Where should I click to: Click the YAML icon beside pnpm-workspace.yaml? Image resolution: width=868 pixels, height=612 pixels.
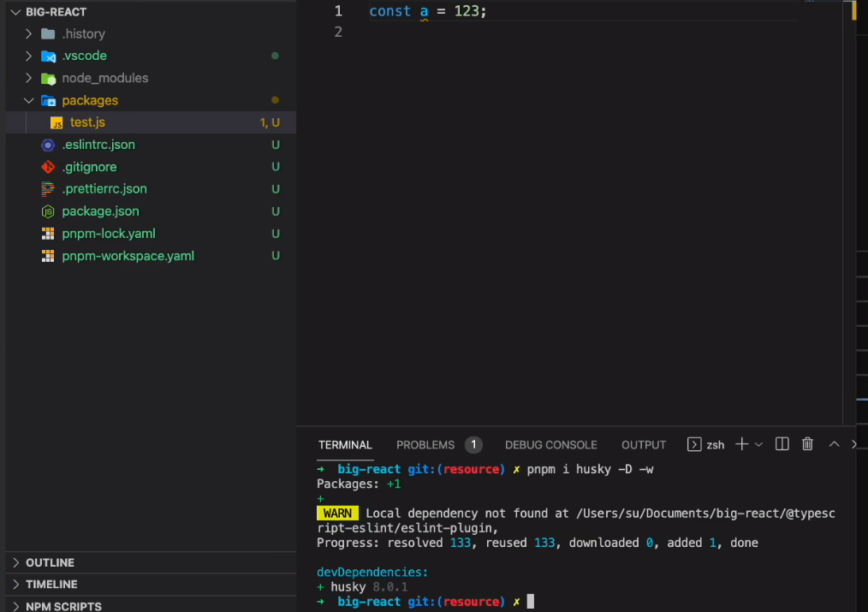[x=48, y=256]
